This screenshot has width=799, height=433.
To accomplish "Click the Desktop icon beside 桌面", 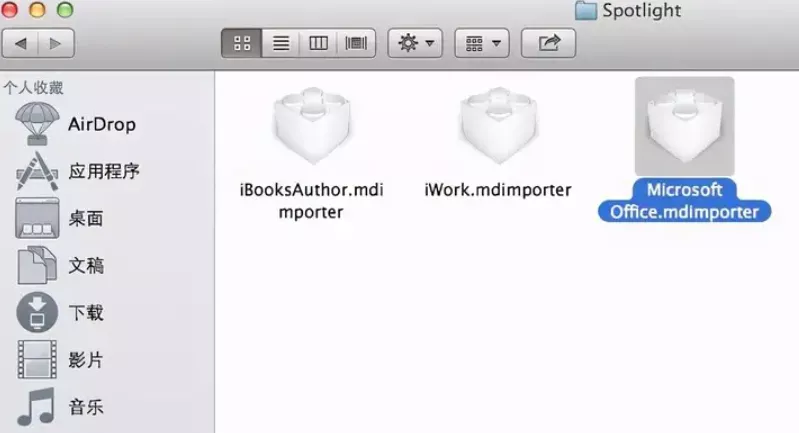I will click(37, 219).
